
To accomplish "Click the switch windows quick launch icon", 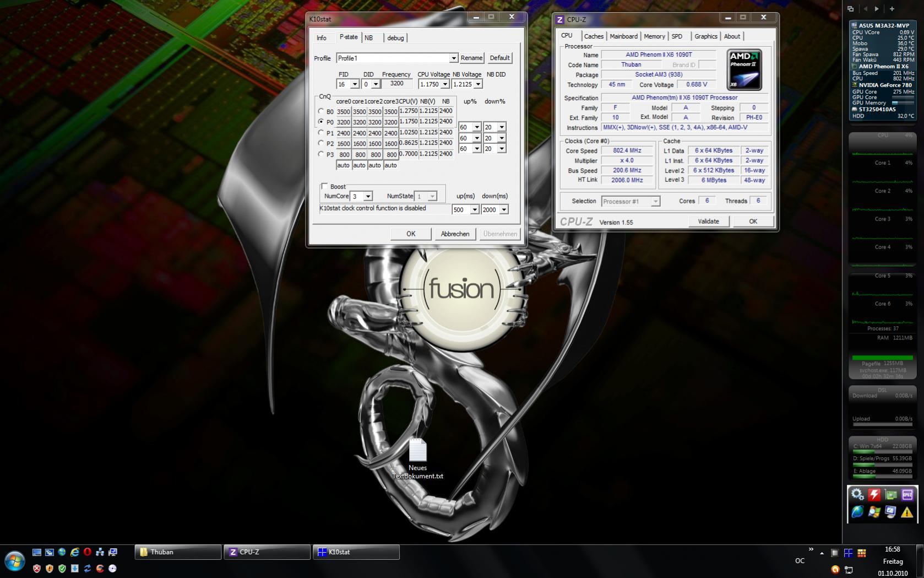I will (49, 552).
